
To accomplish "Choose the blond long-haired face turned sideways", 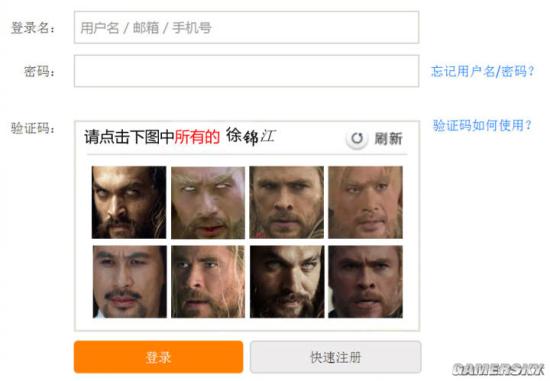I will pos(208,282).
